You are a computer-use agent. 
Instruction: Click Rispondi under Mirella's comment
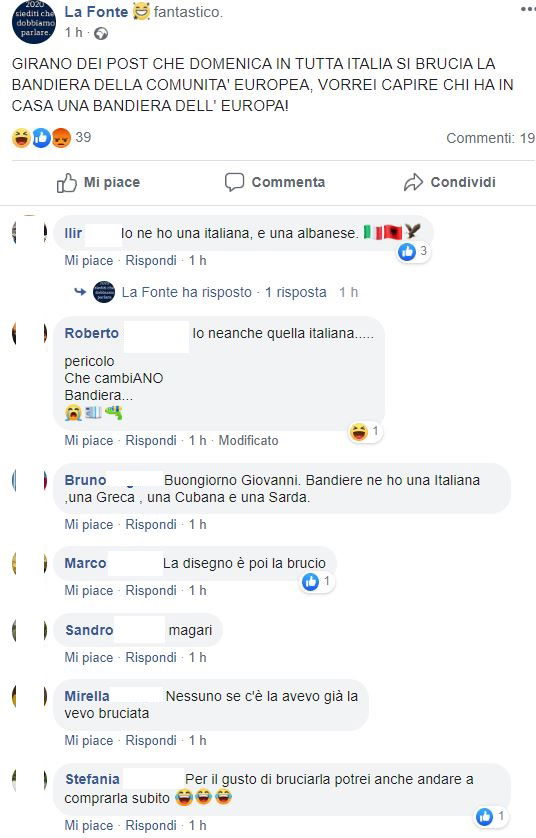click(x=151, y=740)
